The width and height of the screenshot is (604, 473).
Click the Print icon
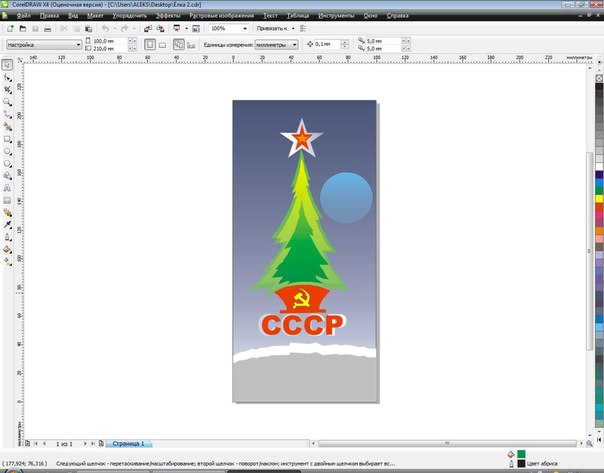(47, 29)
